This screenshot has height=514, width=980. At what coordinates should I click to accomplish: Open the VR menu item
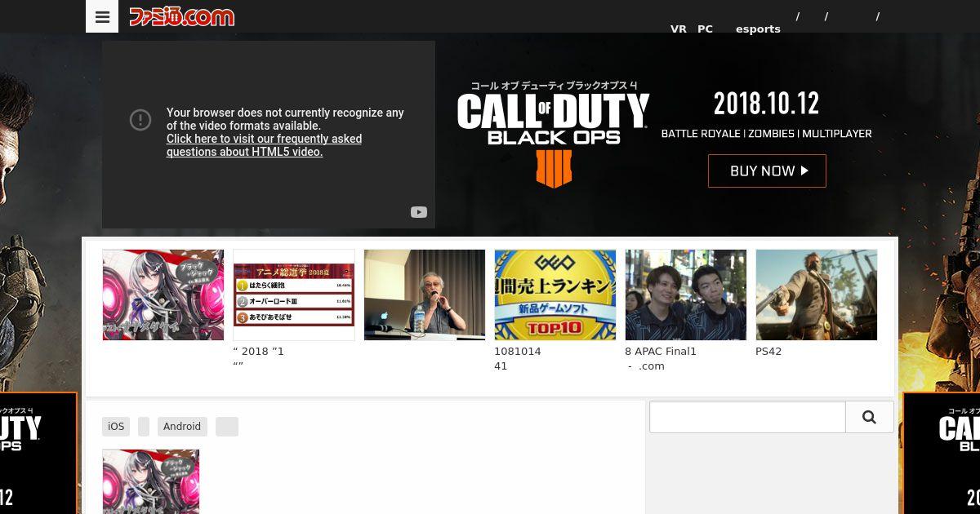(679, 29)
